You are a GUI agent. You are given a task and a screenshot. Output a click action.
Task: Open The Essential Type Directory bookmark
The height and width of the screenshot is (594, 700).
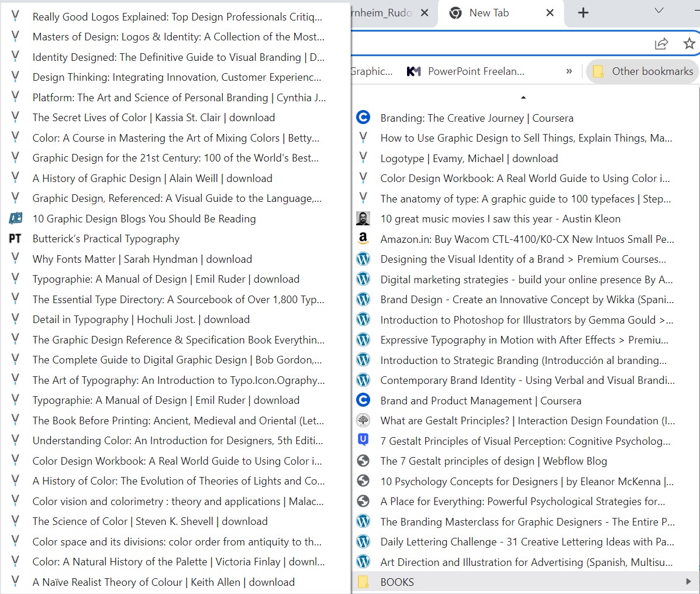[175, 299]
